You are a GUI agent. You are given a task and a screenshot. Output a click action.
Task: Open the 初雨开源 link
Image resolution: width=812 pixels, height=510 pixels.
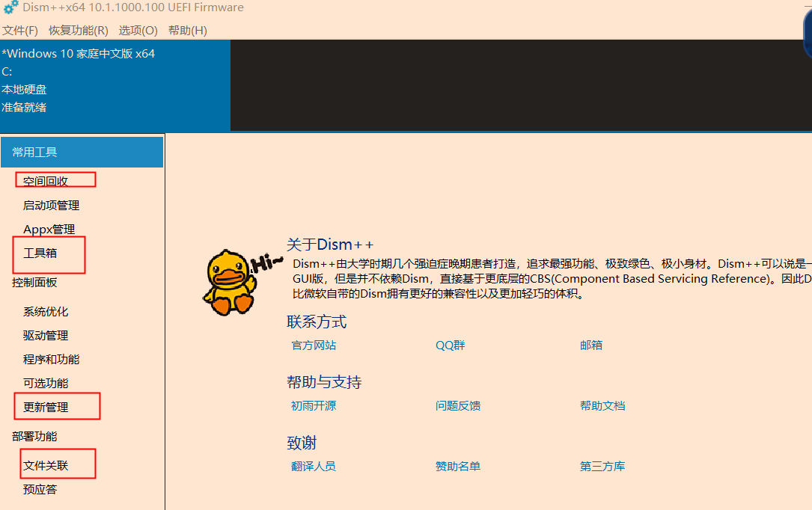tap(314, 405)
